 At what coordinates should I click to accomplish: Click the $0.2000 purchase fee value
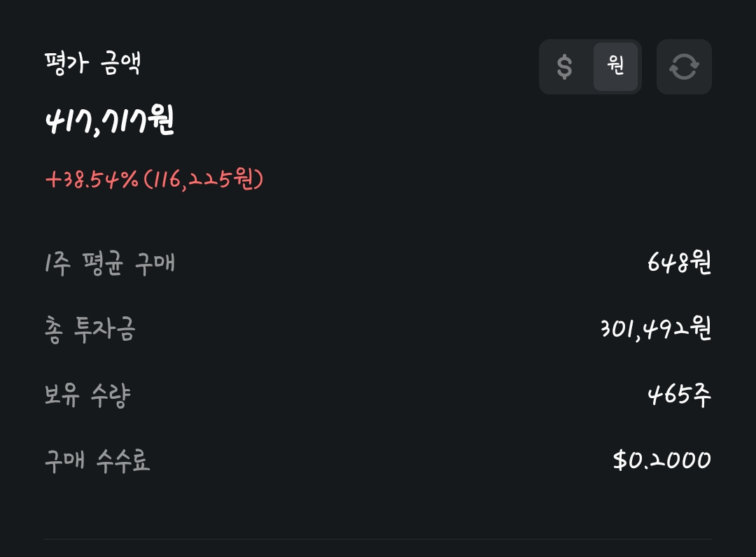661,460
